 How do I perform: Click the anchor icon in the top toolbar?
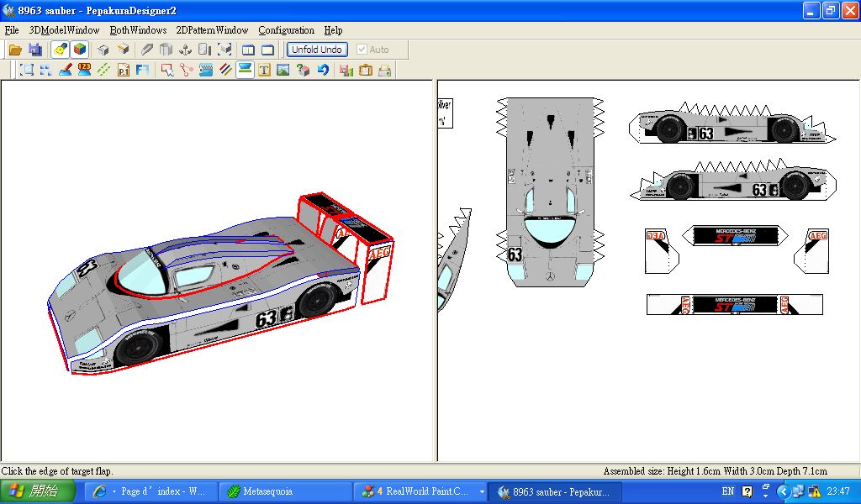tap(186, 50)
